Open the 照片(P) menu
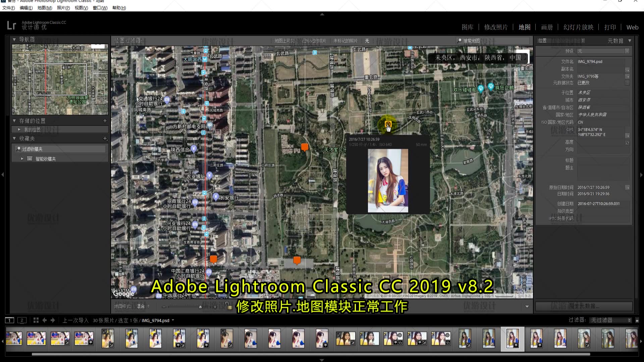644x362 pixels. pos(63,8)
